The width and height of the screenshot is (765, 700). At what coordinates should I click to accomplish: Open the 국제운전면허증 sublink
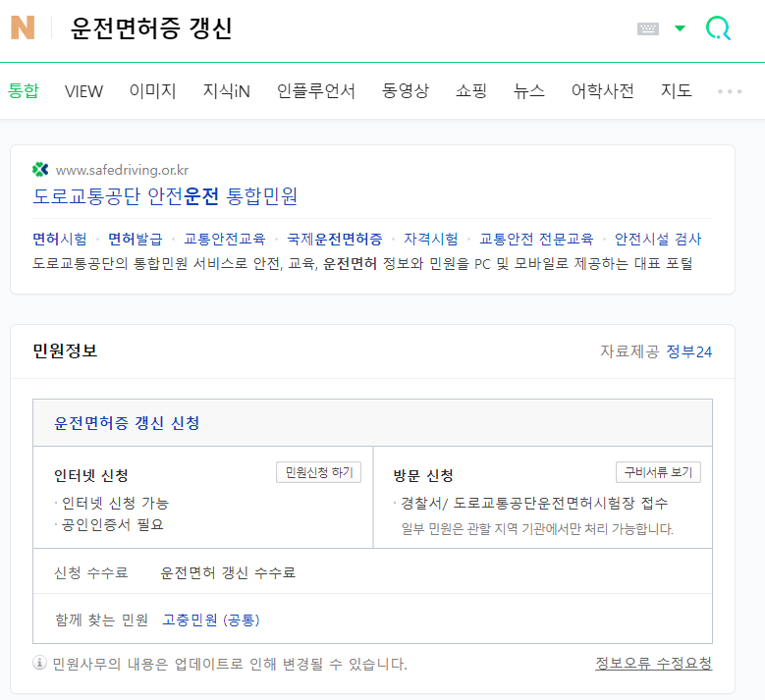click(x=335, y=239)
